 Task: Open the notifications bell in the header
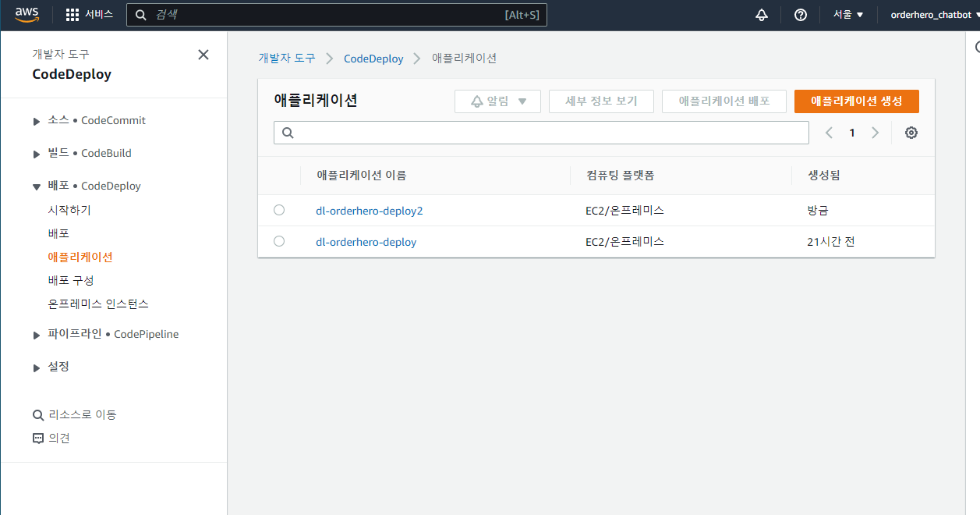[762, 15]
